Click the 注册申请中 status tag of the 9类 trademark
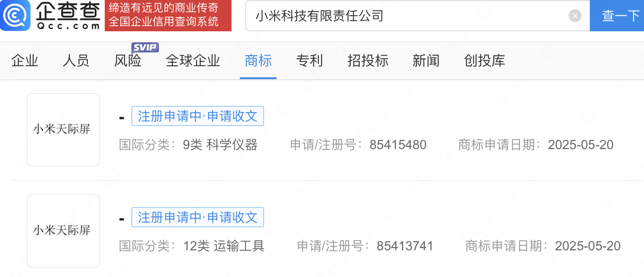 pos(198,116)
